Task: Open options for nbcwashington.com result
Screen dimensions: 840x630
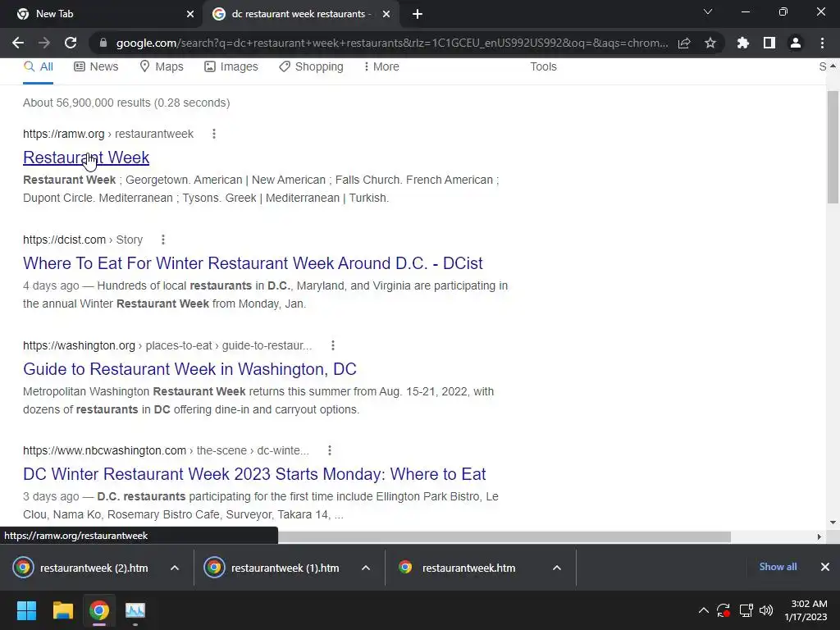Action: [x=330, y=450]
